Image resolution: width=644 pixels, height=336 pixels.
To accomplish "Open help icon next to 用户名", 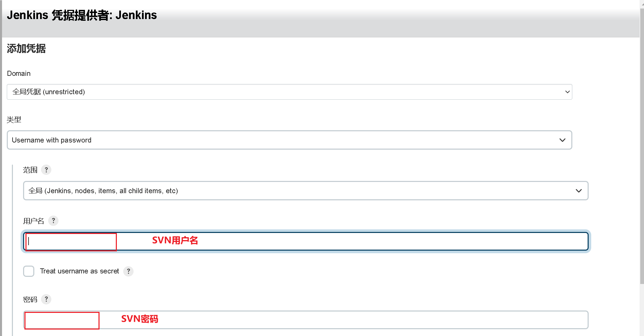I will point(53,221).
